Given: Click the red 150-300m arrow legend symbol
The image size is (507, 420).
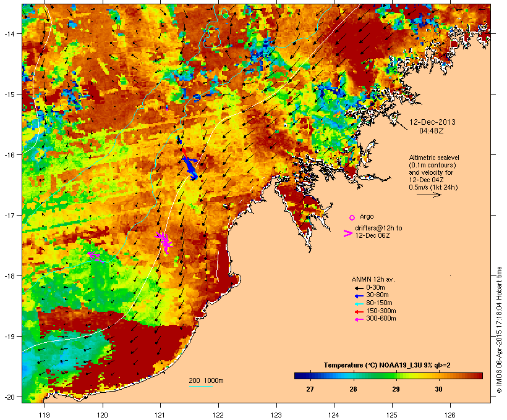Looking at the screenshot, I should 359,312.
